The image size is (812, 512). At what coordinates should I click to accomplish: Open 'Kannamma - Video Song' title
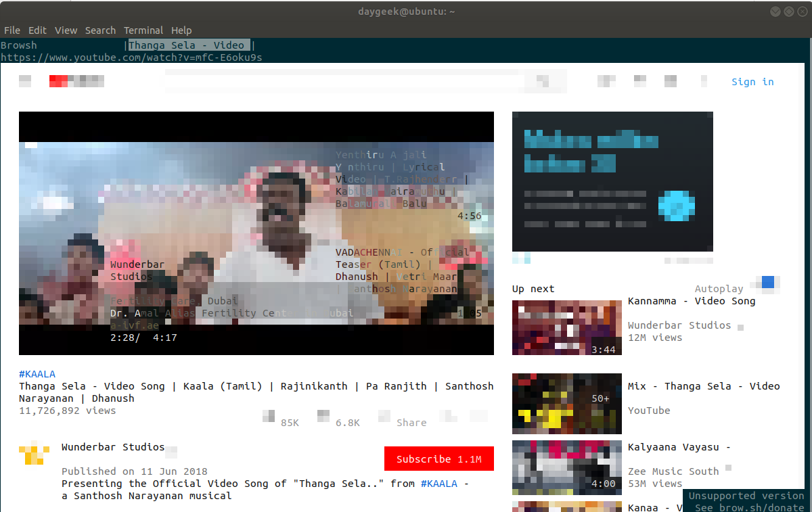(x=692, y=301)
